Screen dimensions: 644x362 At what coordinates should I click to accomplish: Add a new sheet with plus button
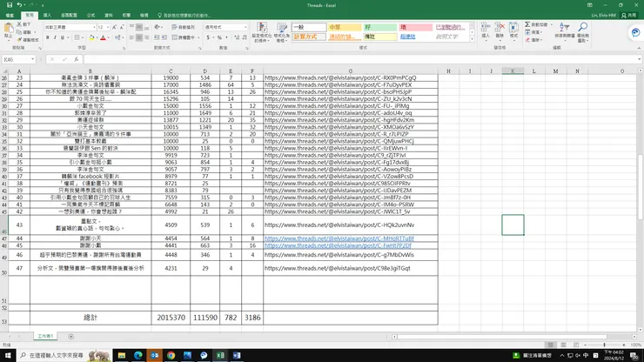pyautogui.click(x=71, y=337)
